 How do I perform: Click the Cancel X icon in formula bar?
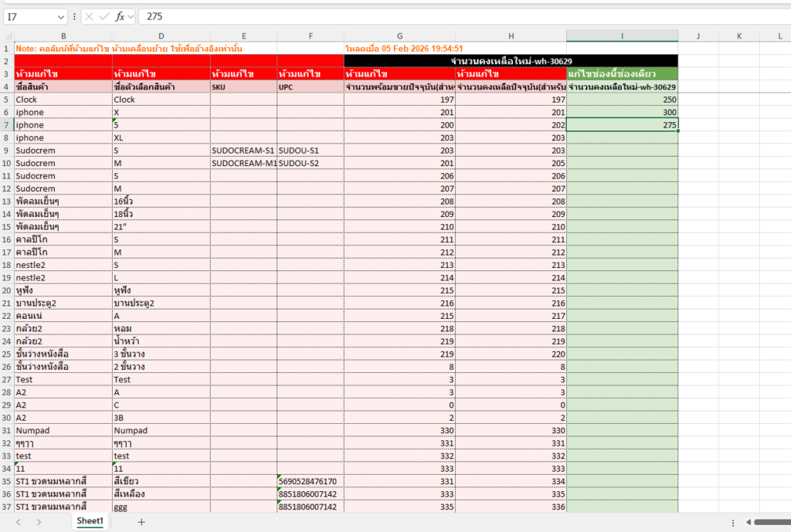89,16
